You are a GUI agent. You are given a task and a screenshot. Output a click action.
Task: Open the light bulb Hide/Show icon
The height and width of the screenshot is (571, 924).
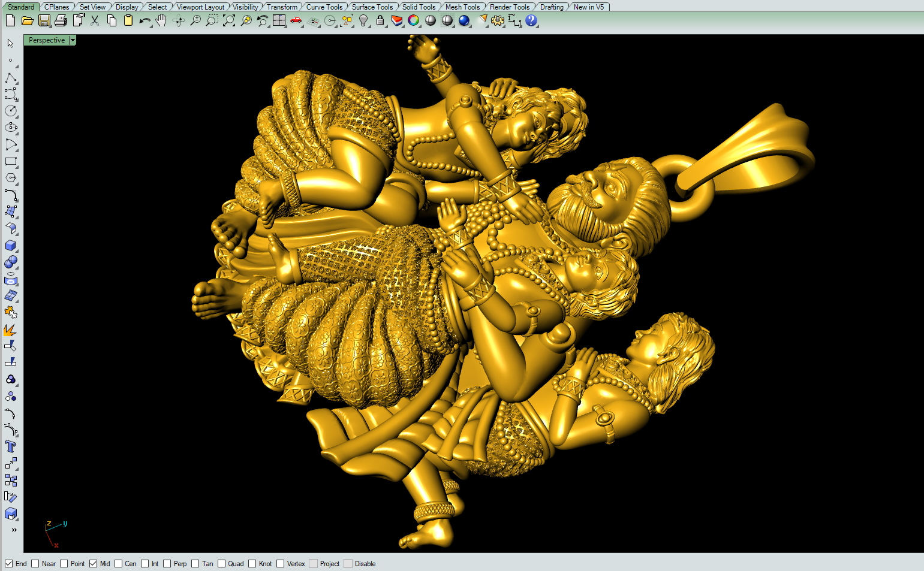tap(363, 20)
